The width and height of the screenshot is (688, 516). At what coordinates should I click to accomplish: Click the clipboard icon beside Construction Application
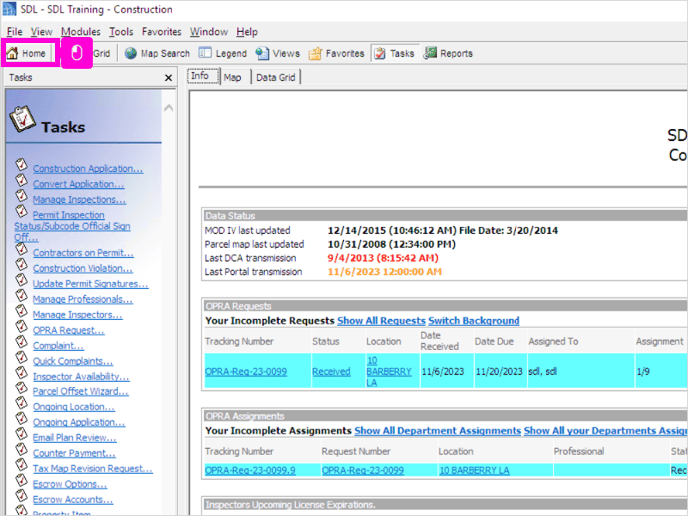point(22,165)
